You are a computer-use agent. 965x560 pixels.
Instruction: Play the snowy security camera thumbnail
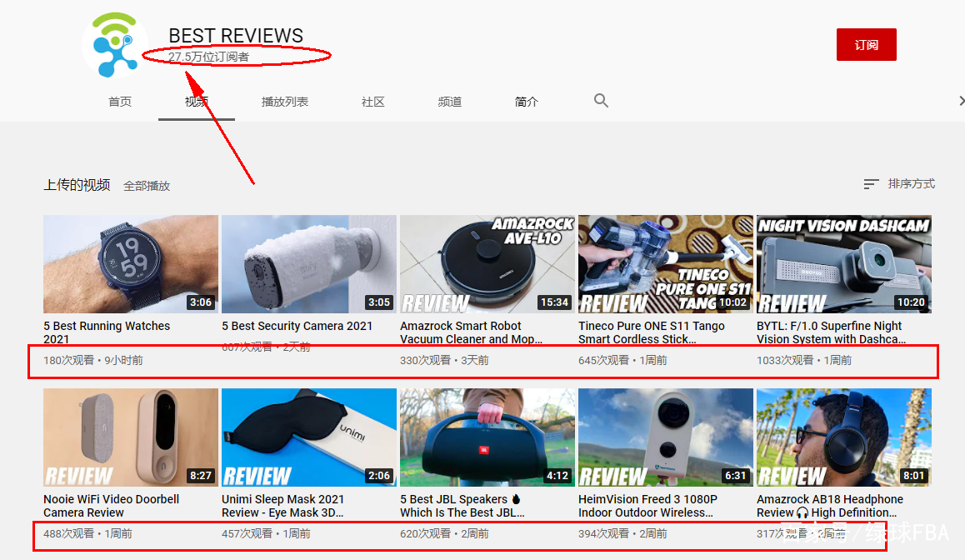coord(309,264)
